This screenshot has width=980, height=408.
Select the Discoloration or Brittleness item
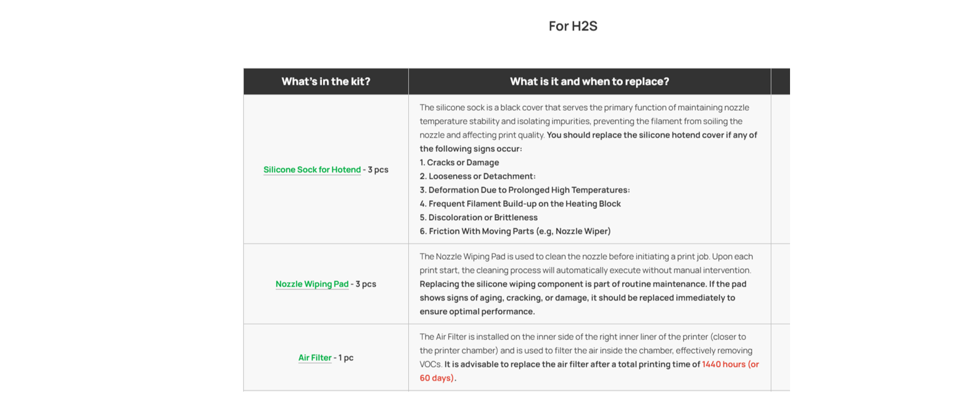coord(478,217)
